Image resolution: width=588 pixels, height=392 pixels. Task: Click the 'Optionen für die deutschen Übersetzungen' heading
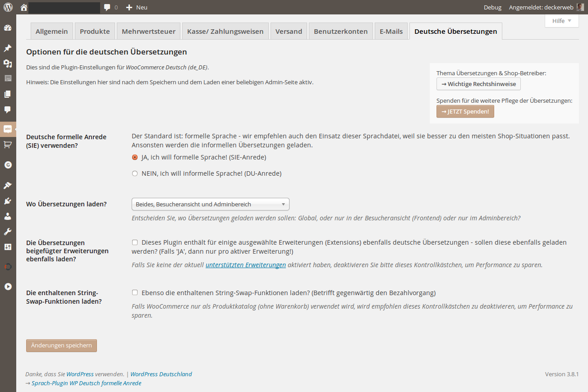106,52
